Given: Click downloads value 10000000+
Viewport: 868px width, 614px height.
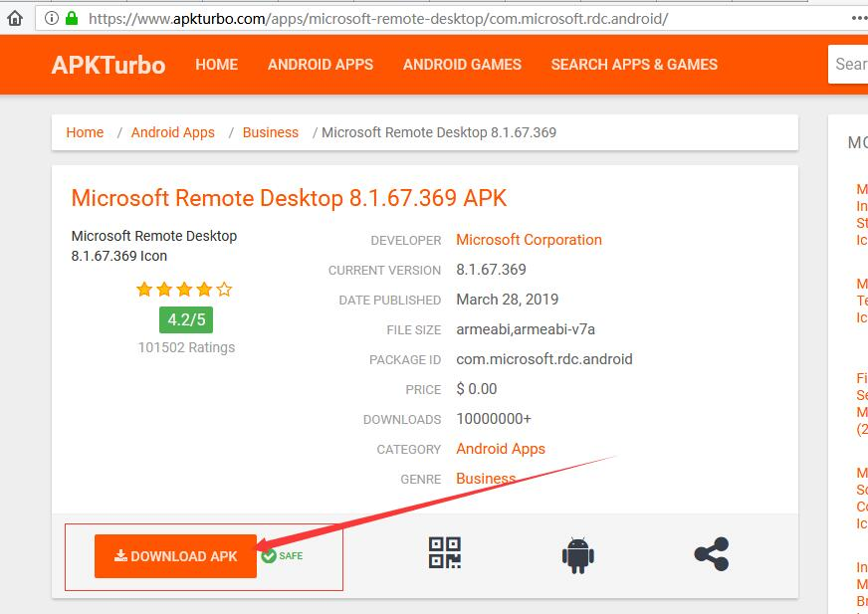Looking at the screenshot, I should point(494,419).
